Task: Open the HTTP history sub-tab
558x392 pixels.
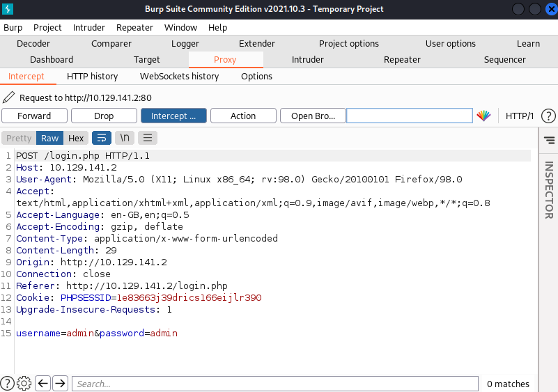Action: tap(92, 76)
